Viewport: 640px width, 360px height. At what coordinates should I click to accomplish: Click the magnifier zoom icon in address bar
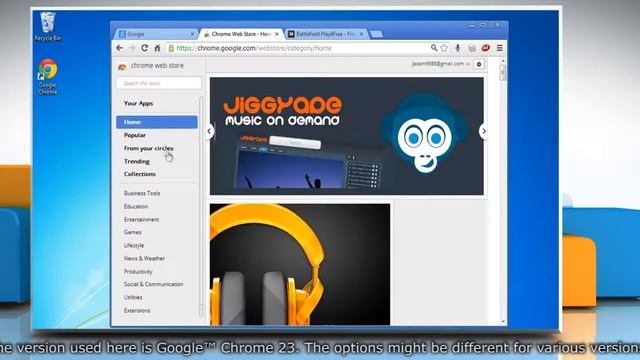[x=434, y=48]
